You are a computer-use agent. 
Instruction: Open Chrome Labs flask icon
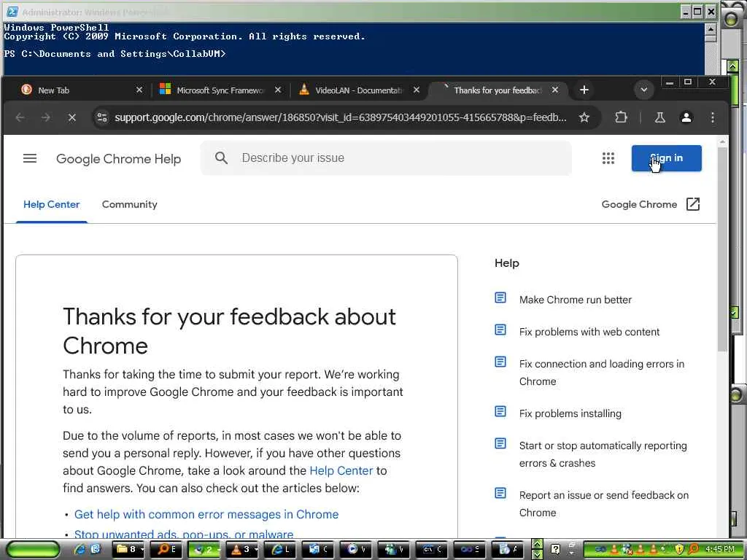659,117
